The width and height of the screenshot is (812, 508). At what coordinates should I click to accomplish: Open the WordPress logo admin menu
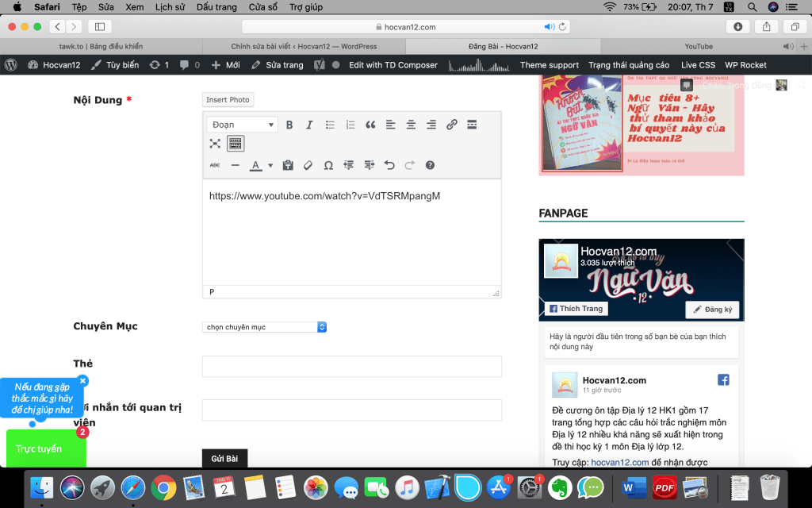tap(11, 65)
